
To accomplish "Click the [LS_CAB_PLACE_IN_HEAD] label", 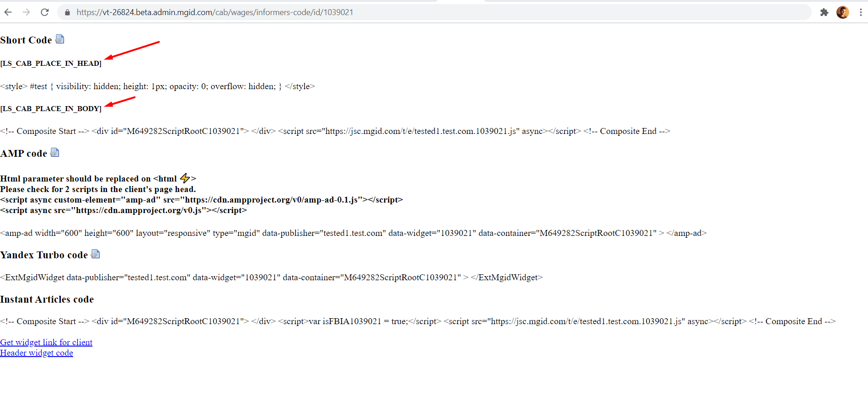I will (x=51, y=64).
